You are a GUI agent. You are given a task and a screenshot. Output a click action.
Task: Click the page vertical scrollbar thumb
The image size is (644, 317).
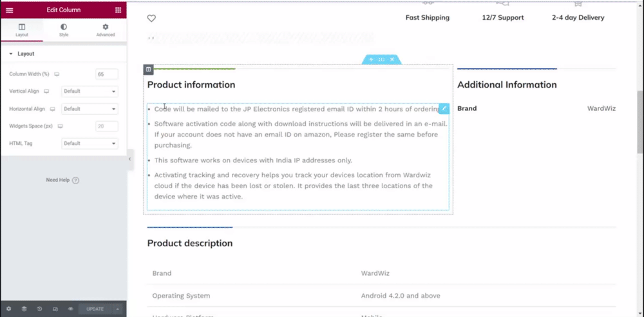[640, 122]
